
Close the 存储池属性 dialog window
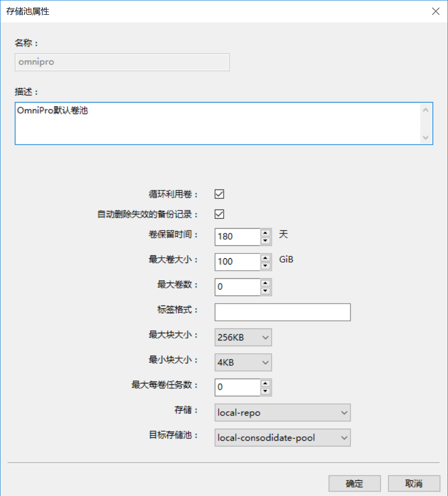tap(436, 11)
